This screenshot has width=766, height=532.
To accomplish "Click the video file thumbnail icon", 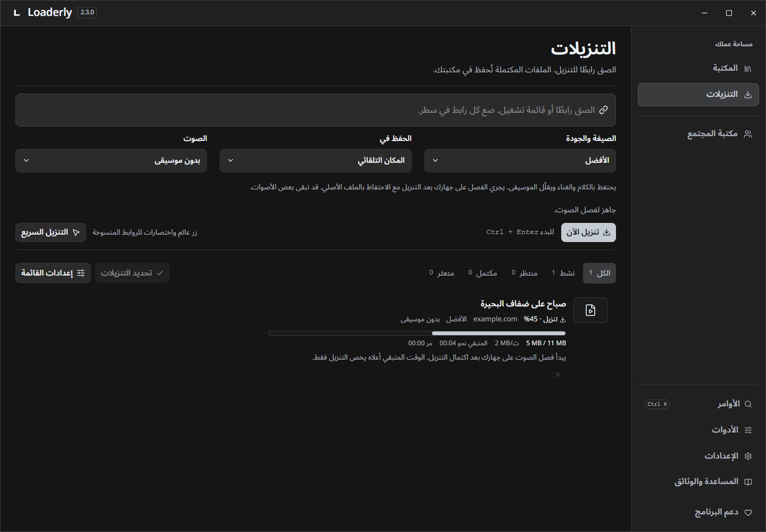I will point(590,310).
